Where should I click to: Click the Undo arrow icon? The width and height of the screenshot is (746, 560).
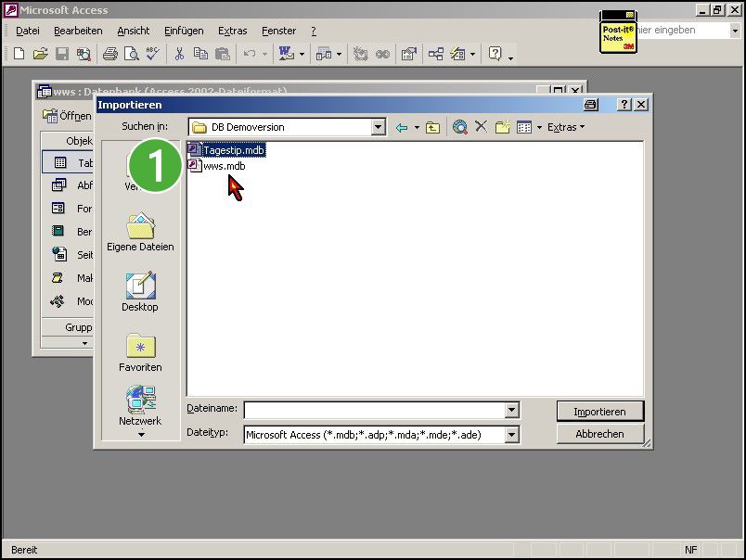(250, 54)
